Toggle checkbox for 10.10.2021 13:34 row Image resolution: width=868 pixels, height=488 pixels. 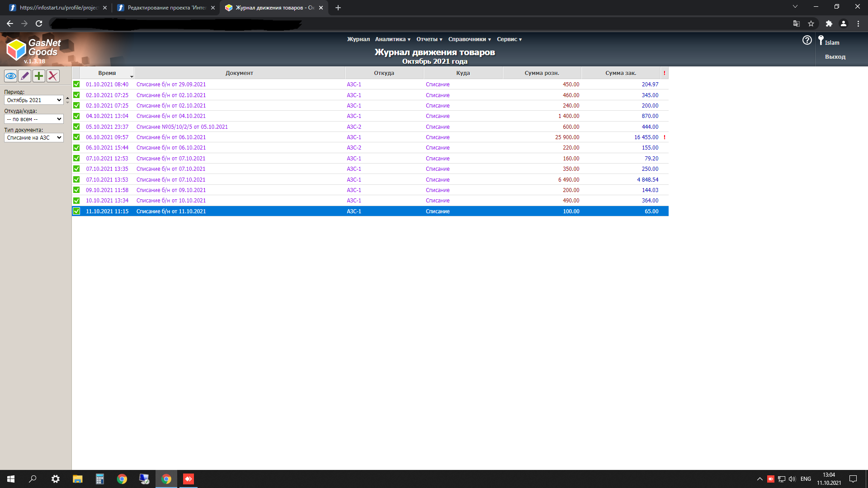click(x=76, y=201)
